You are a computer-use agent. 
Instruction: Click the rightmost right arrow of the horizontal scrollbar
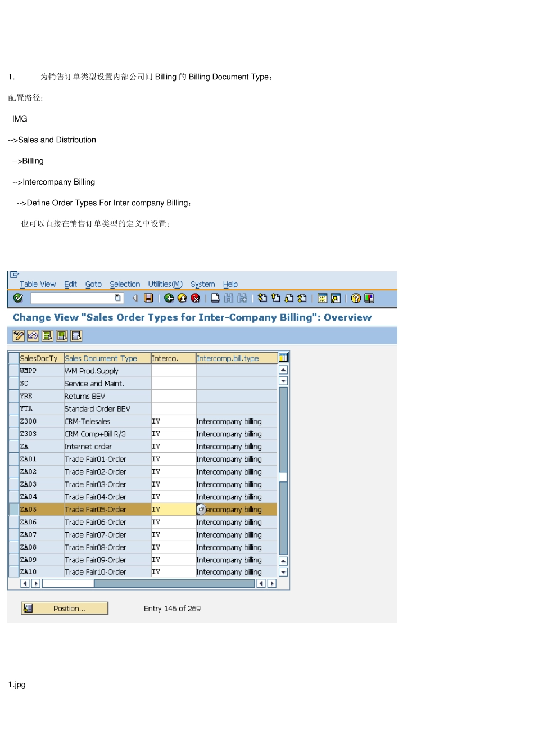[272, 584]
